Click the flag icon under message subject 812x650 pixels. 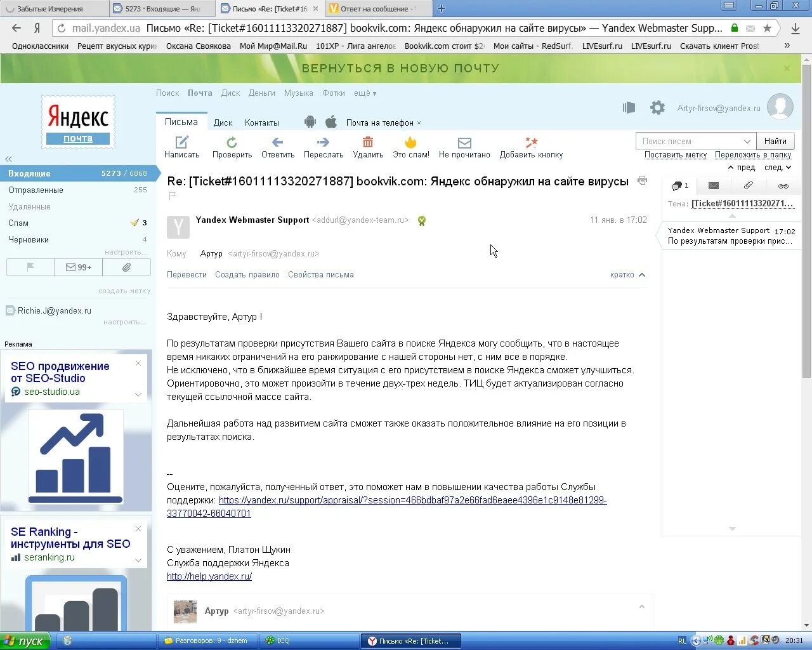(x=171, y=196)
